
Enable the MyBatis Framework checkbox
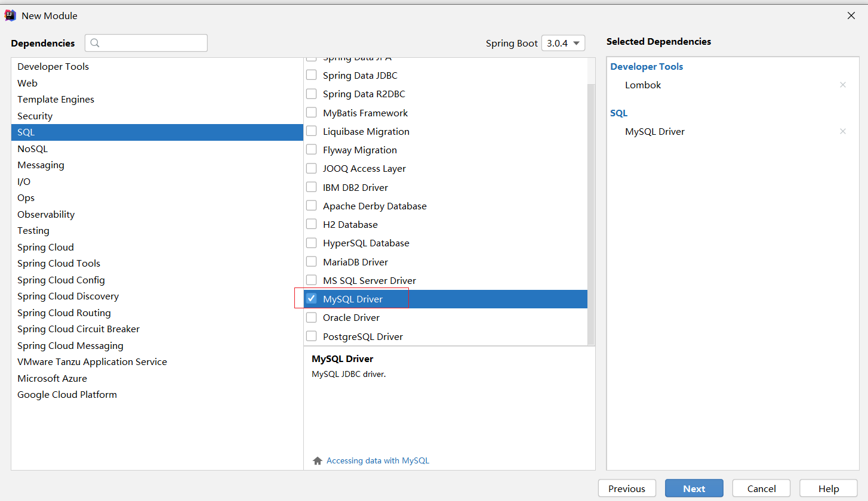point(311,113)
